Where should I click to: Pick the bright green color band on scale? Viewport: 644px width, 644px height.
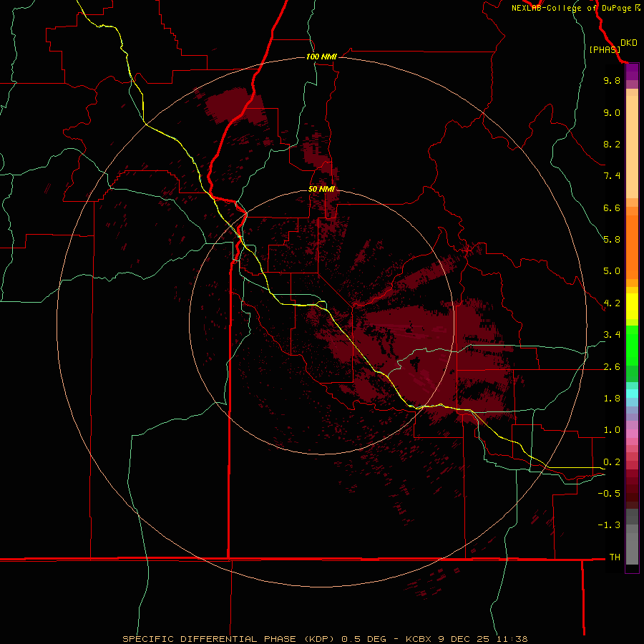coord(632,346)
